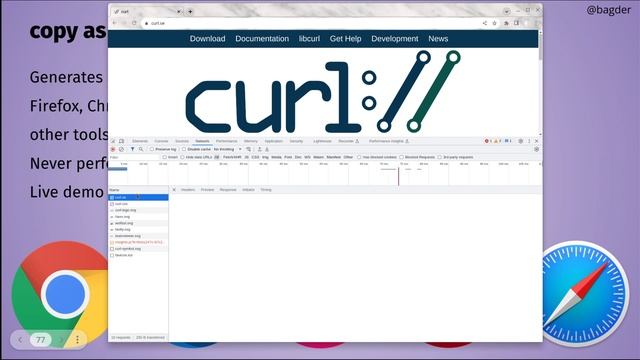Image resolution: width=640 pixels, height=360 pixels.
Task: Open Network panel settings gear
Action: [x=536, y=149]
